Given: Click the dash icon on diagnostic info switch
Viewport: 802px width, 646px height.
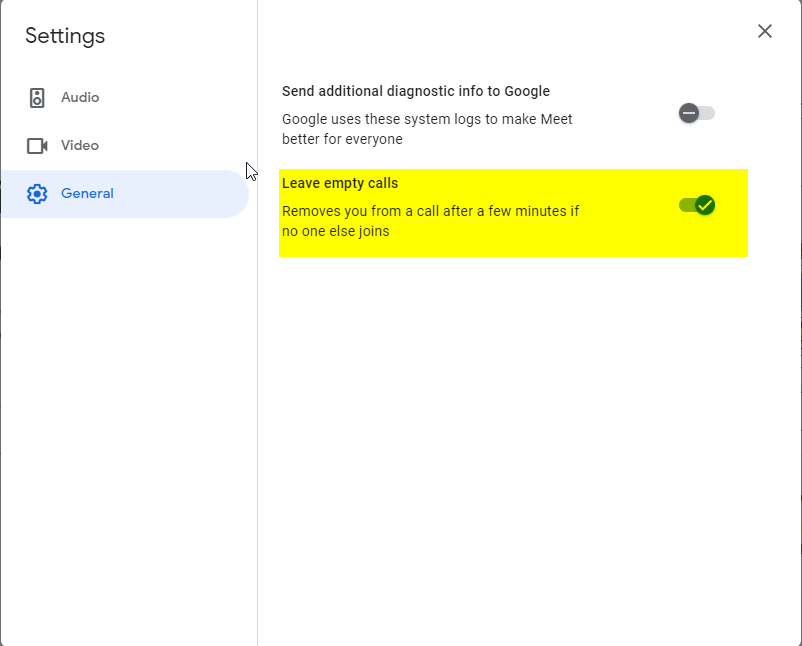Looking at the screenshot, I should pyautogui.click(x=689, y=112).
